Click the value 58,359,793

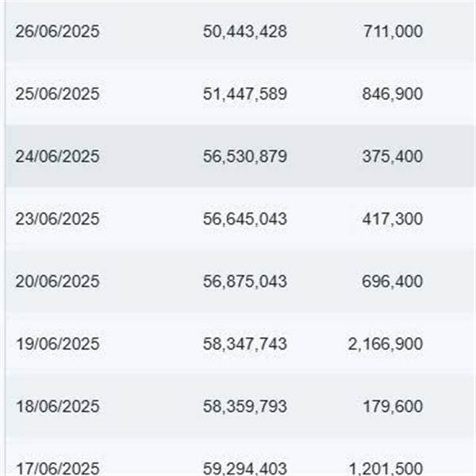pyautogui.click(x=244, y=406)
